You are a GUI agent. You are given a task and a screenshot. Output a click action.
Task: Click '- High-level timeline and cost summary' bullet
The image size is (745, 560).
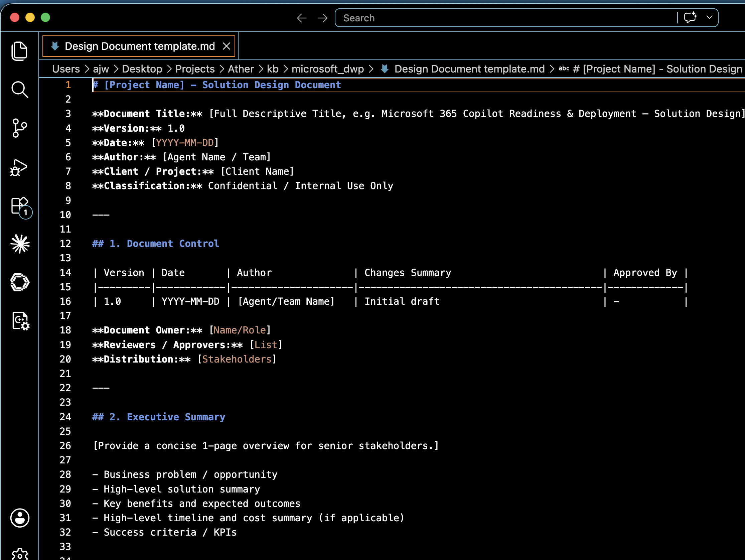click(x=249, y=518)
